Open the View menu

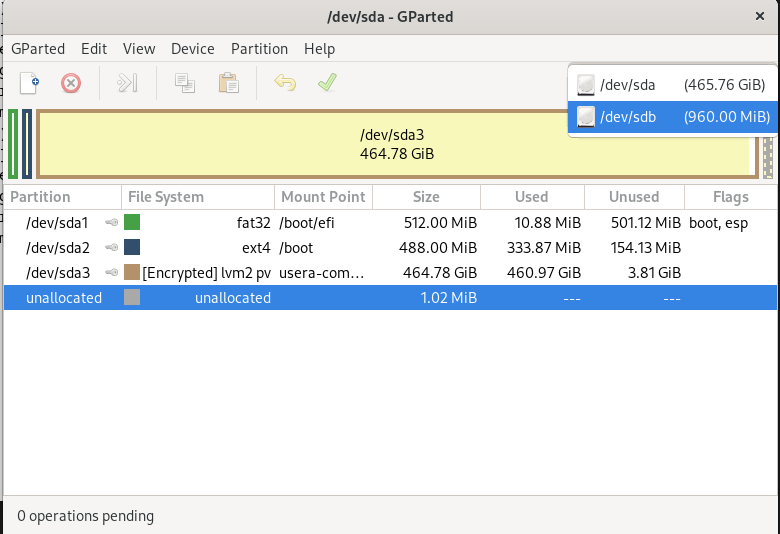tap(139, 48)
